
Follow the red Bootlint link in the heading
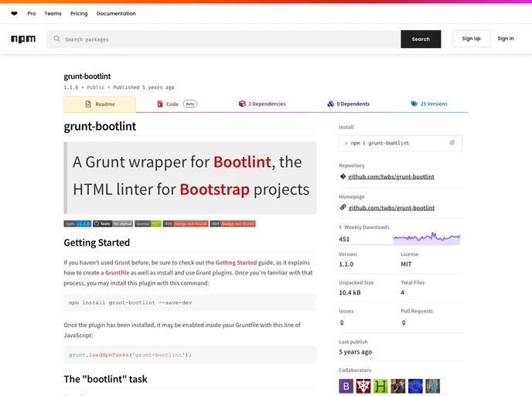pyautogui.click(x=242, y=162)
